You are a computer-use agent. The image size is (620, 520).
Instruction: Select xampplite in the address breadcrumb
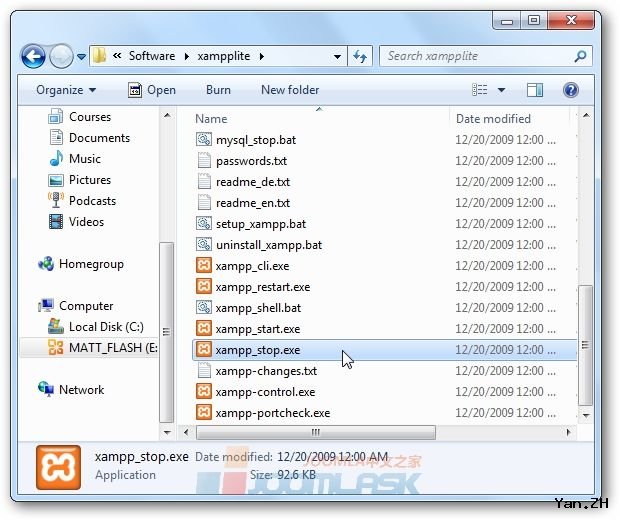pyautogui.click(x=224, y=56)
